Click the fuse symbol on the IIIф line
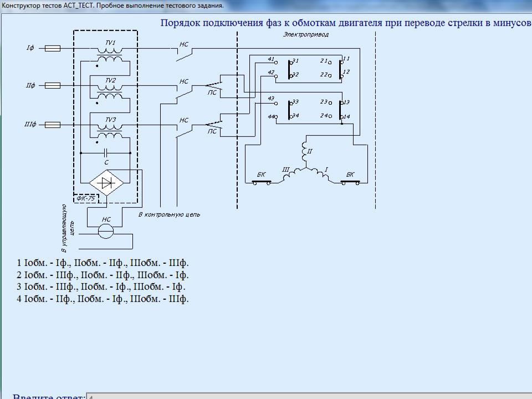 click(53, 125)
